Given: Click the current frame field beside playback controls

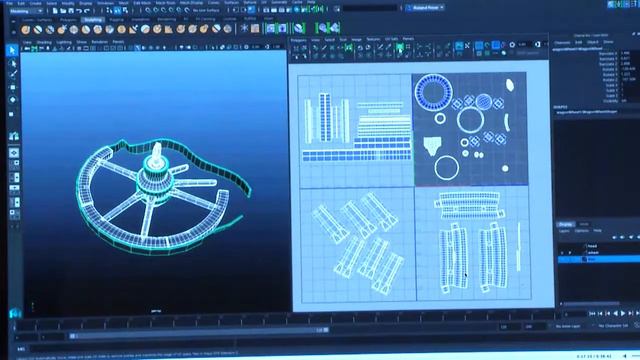Looking at the screenshot, I should [x=575, y=314].
